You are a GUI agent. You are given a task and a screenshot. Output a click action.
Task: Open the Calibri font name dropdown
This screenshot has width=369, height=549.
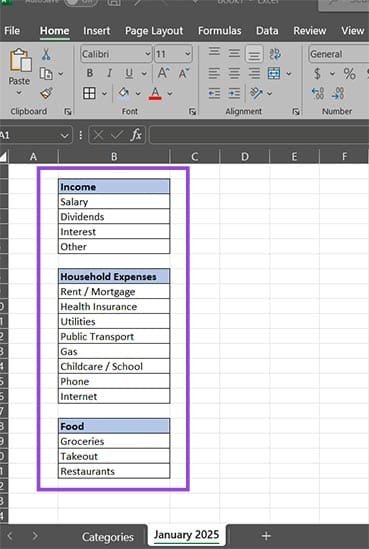point(147,54)
